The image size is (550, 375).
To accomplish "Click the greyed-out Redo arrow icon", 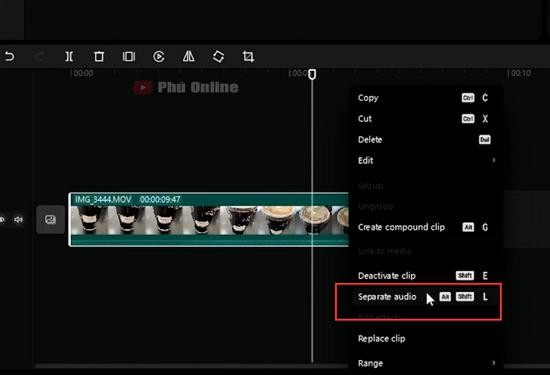I will 39,56.
